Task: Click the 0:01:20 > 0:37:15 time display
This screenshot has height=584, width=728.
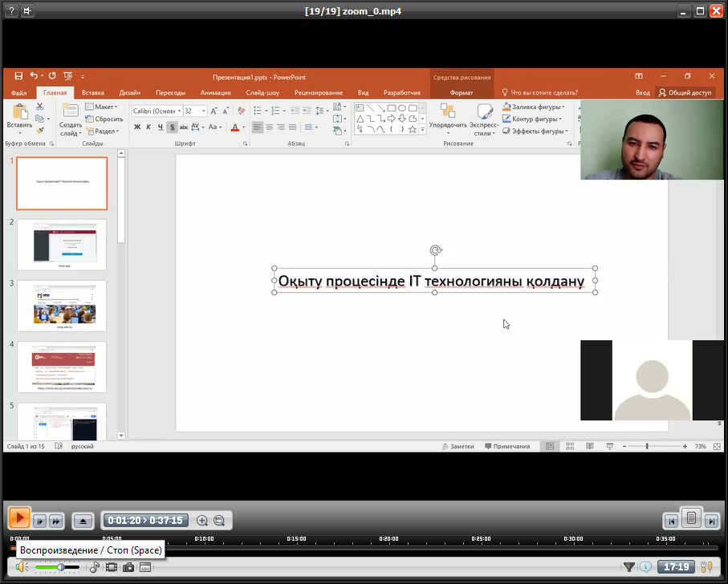Action: click(145, 521)
